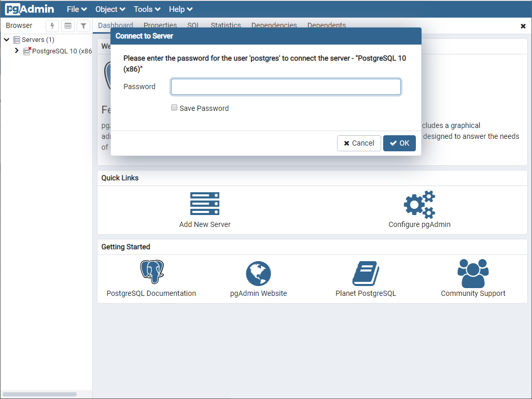
Task: Click the Browser panel horizontal scrollbar
Action: [39, 394]
